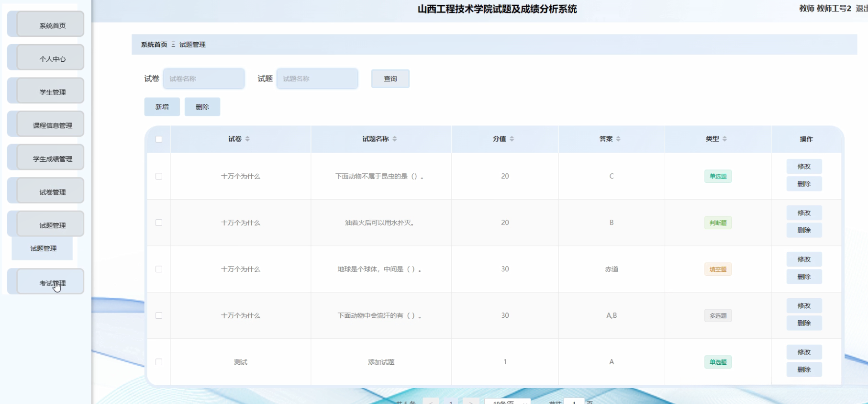Focus the 试卷名称 search field

point(204,79)
